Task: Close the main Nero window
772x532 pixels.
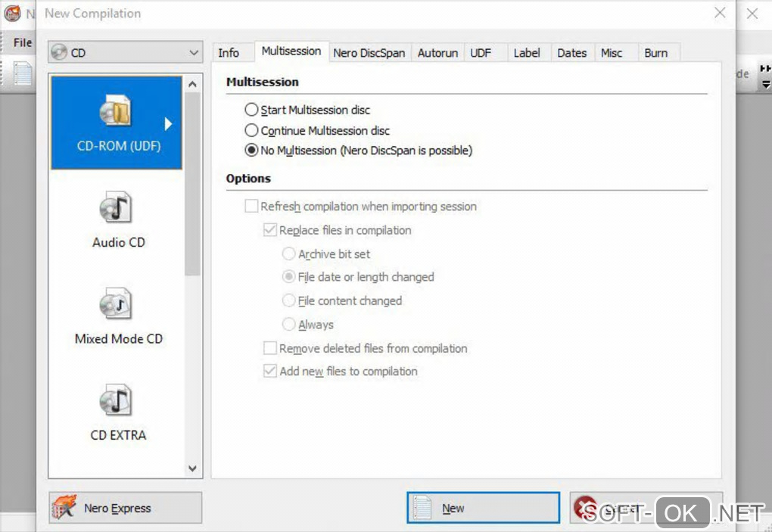Action: click(x=752, y=14)
